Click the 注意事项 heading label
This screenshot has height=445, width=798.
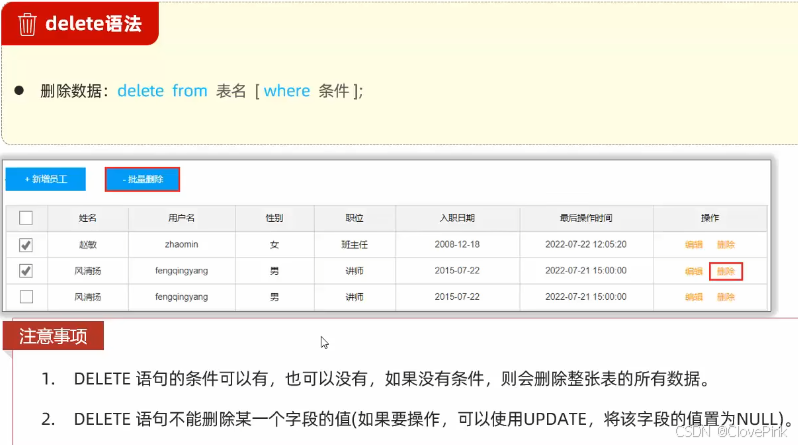[x=53, y=336]
